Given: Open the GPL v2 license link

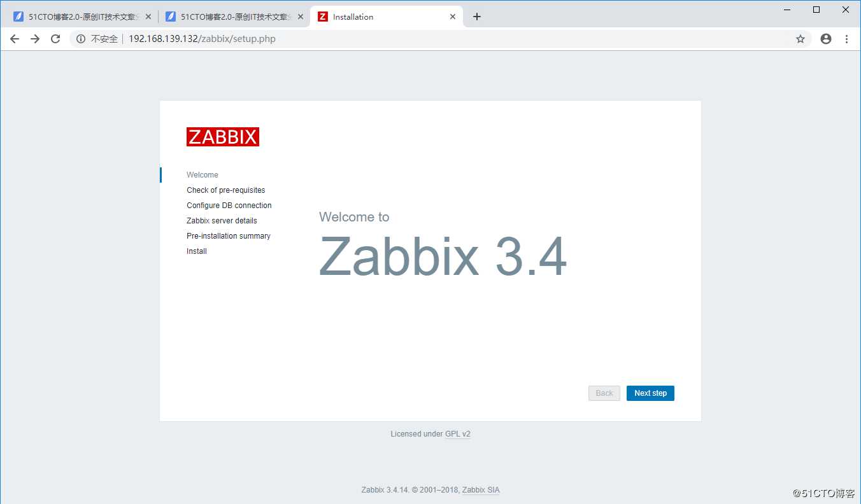Looking at the screenshot, I should click(458, 434).
